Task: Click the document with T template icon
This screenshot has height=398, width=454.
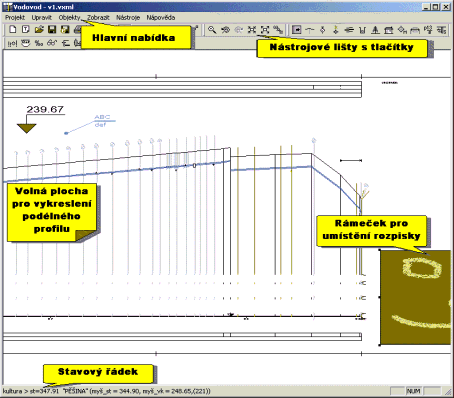Action: pyautogui.click(x=26, y=29)
